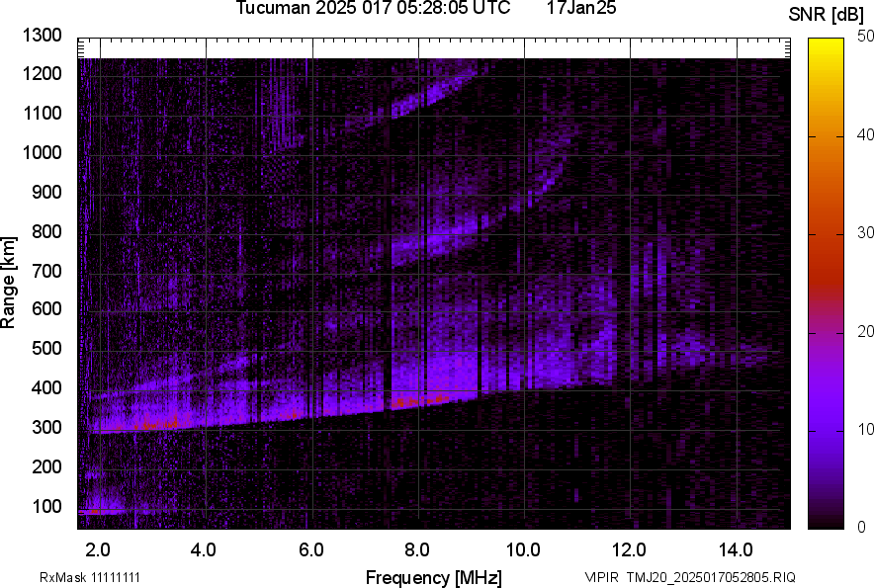Click the 'Frequency [MHz]' axis label
This screenshot has height=588, width=874.
(434, 577)
